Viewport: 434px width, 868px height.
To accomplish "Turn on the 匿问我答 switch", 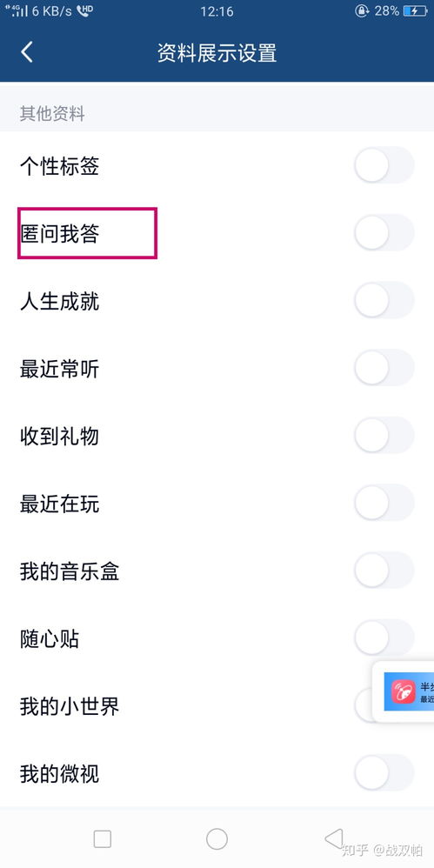I will click(384, 232).
